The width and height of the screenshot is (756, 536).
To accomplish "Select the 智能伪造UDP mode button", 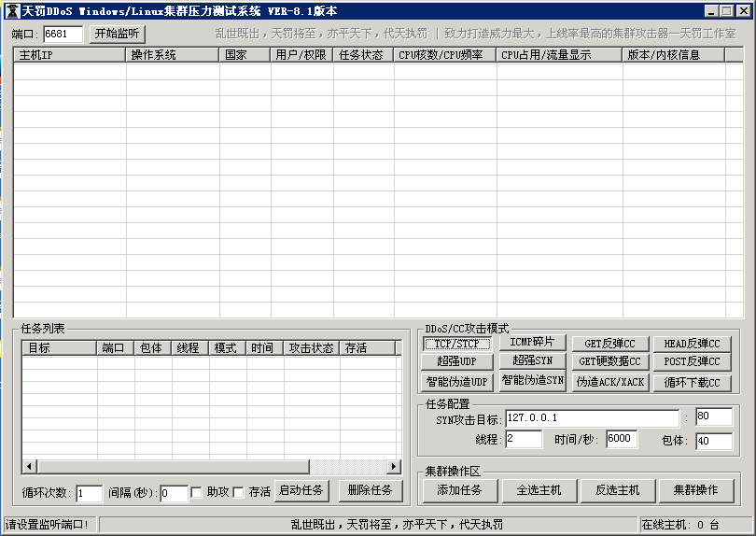I will point(457,382).
